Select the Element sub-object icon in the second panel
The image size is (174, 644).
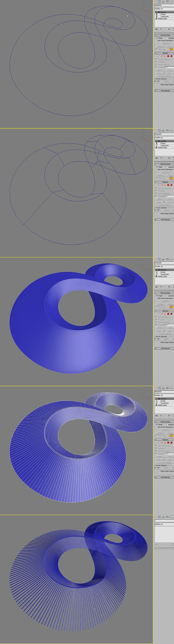coord(171,185)
